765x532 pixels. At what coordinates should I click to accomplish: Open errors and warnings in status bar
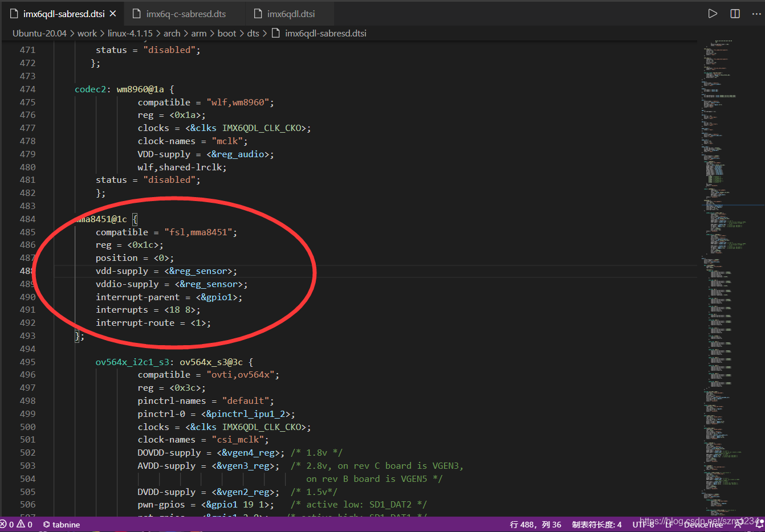[17, 525]
